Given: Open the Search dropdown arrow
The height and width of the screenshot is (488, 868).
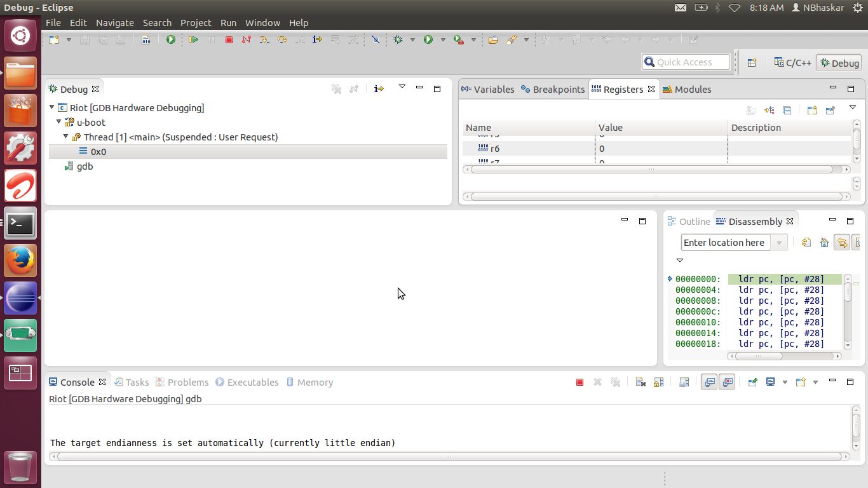Looking at the screenshot, I should coord(526,39).
